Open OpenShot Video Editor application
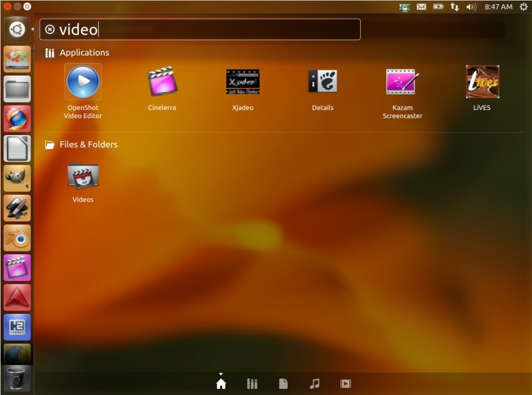 tap(83, 92)
